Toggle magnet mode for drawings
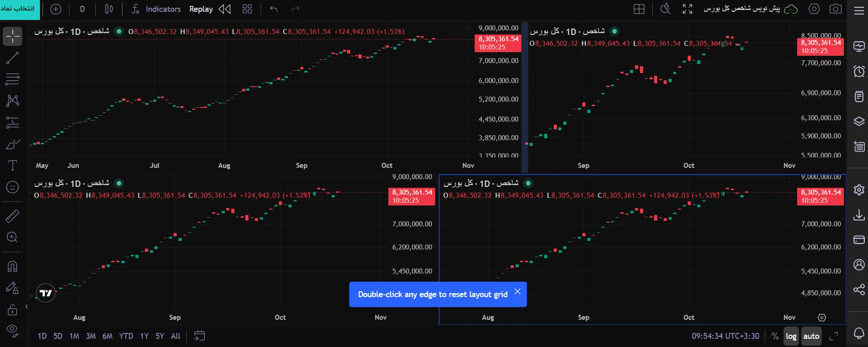The image size is (868, 347). coord(13,266)
